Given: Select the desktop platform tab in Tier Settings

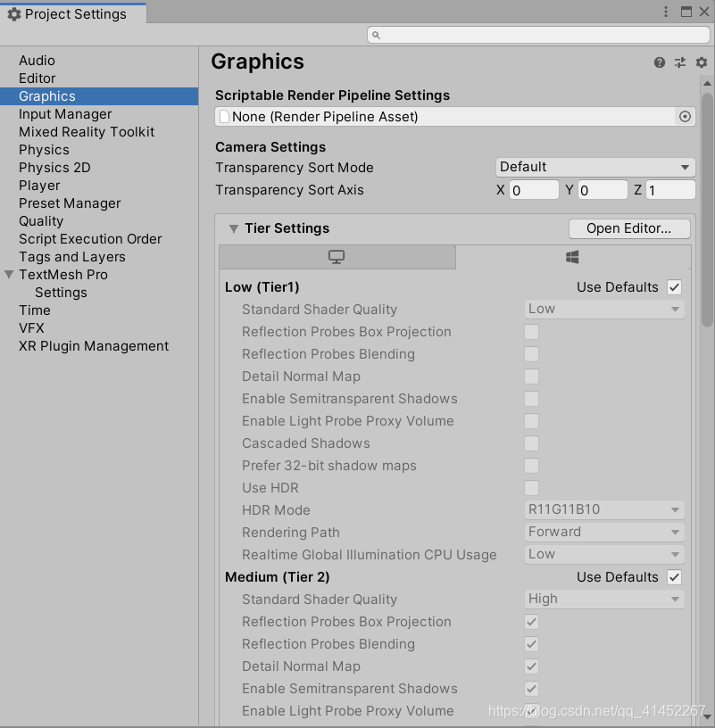Looking at the screenshot, I should click(x=337, y=256).
